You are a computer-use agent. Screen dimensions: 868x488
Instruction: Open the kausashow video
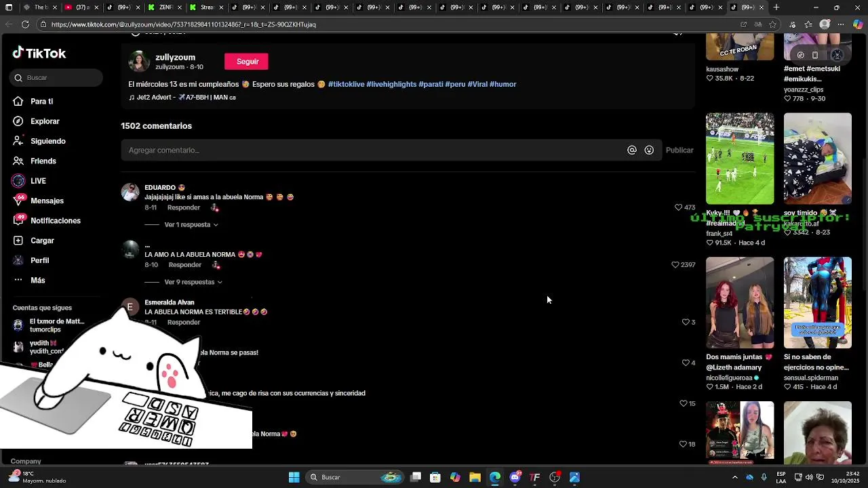tap(740, 47)
